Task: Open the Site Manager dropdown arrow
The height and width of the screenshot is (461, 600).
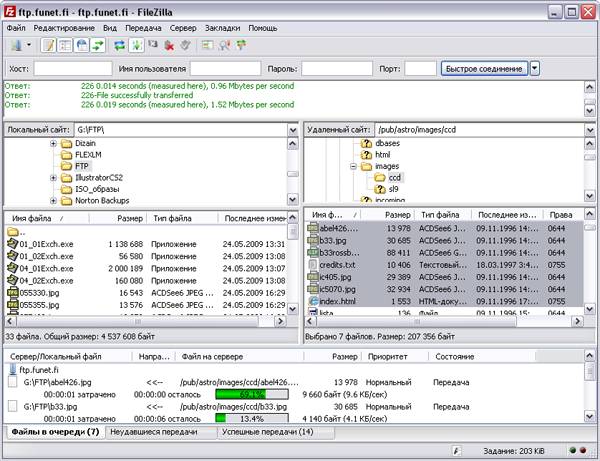Action: [x=29, y=46]
